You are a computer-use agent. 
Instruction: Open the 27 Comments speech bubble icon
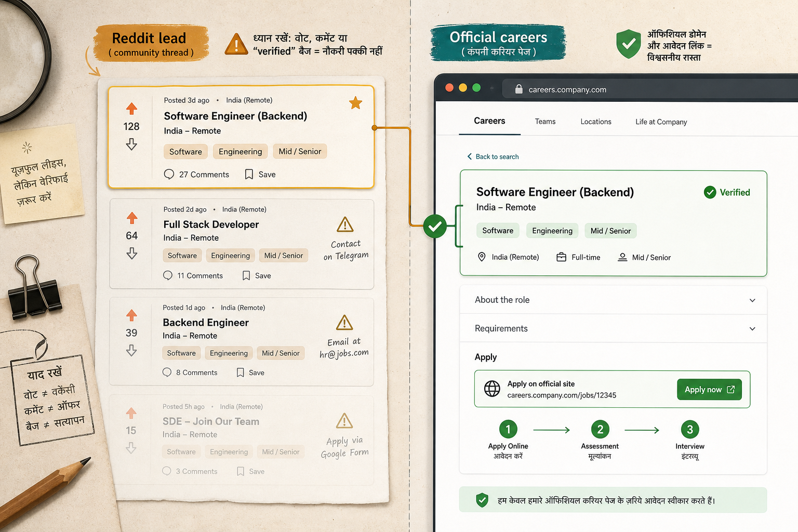tap(169, 174)
